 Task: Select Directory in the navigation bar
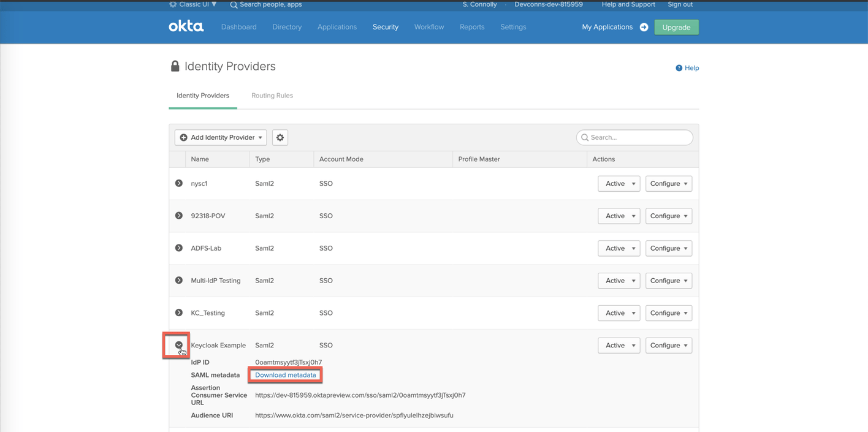[287, 27]
